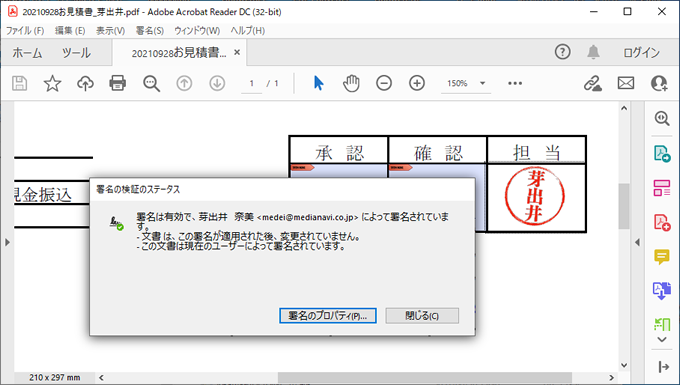The height and width of the screenshot is (385, 680).
Task: Share a link to the file
Action: (592, 83)
